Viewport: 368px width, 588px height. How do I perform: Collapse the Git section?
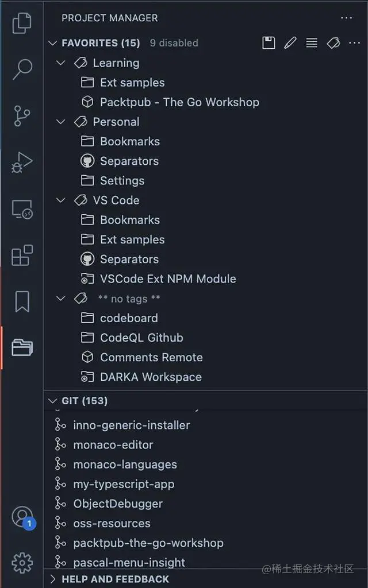pyautogui.click(x=52, y=401)
